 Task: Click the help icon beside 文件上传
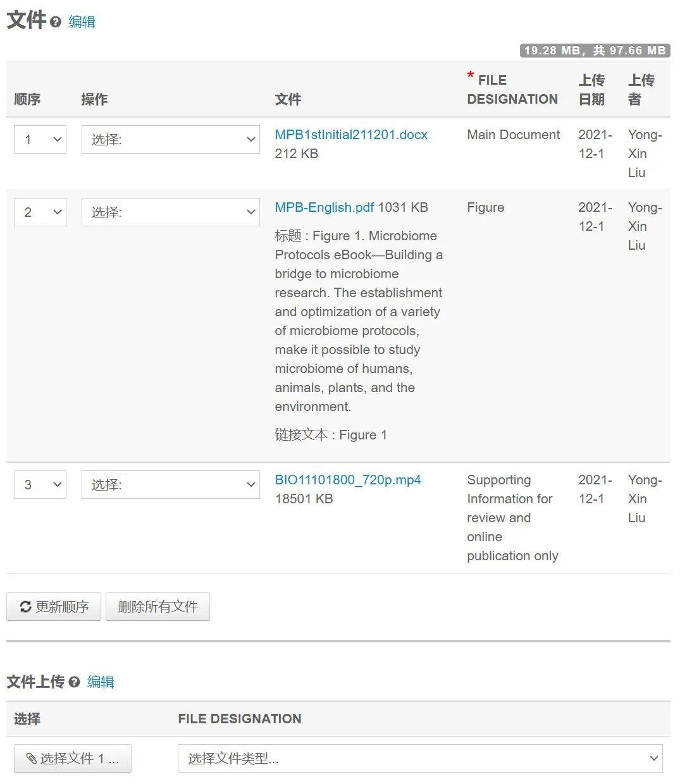point(75,682)
